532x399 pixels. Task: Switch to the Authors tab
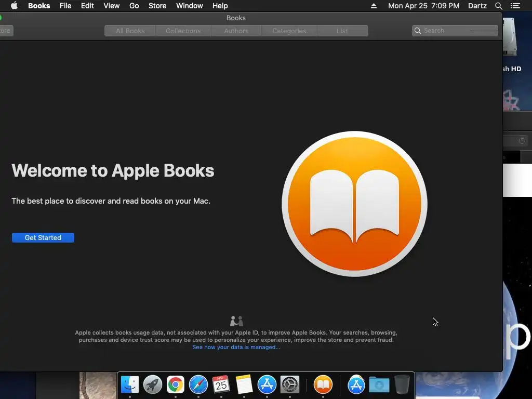click(236, 31)
